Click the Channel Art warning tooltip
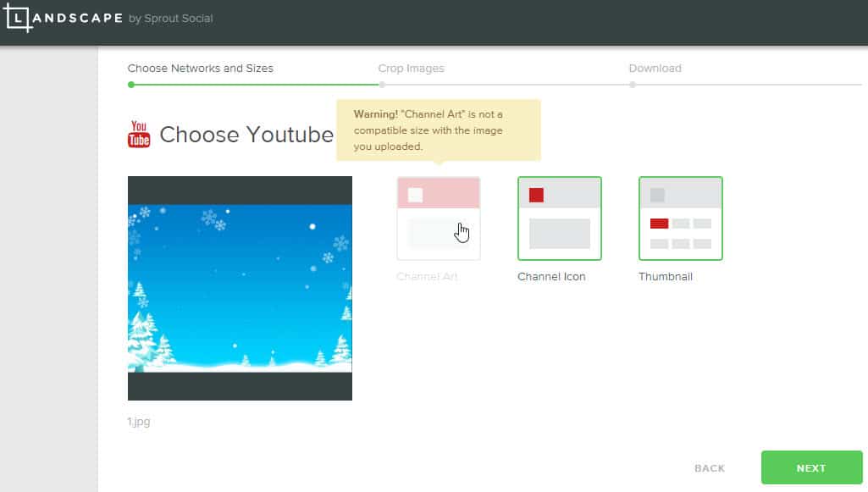The width and height of the screenshot is (868, 492). coord(439,130)
